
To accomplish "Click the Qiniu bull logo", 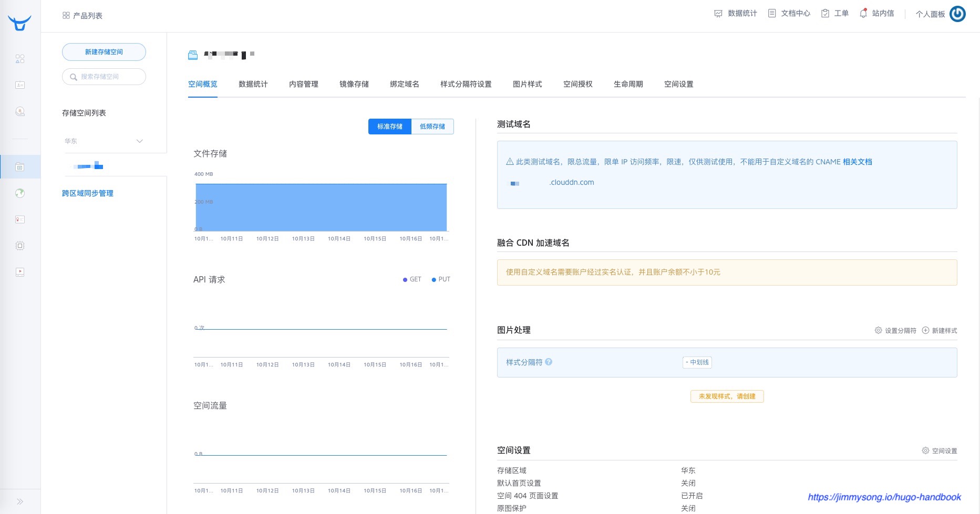I will (19, 23).
